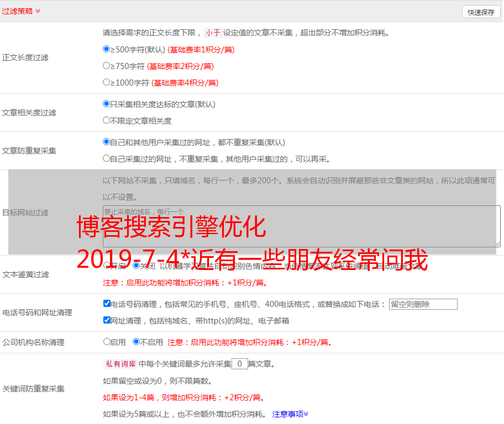
Task: Click the 留空则删除 phone replacement field
Action: pos(423,304)
